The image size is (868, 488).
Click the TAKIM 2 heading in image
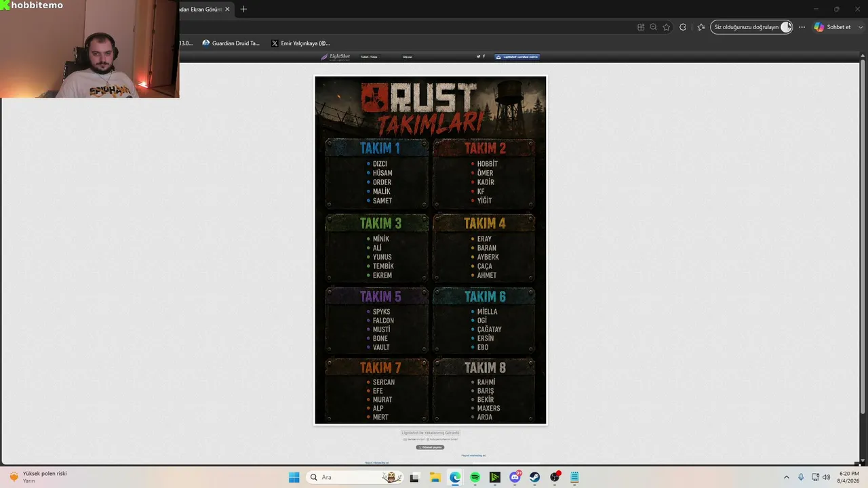[x=485, y=148]
